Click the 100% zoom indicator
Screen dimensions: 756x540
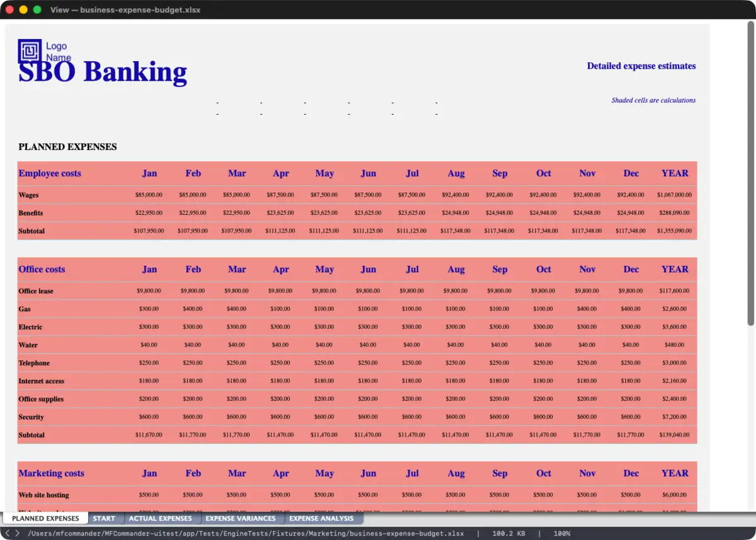562,534
